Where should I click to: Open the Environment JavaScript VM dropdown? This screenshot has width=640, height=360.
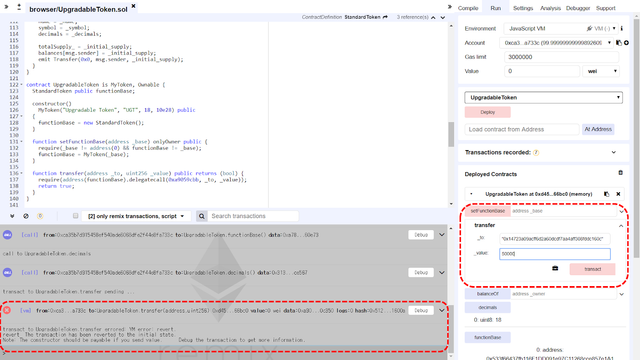561,29
